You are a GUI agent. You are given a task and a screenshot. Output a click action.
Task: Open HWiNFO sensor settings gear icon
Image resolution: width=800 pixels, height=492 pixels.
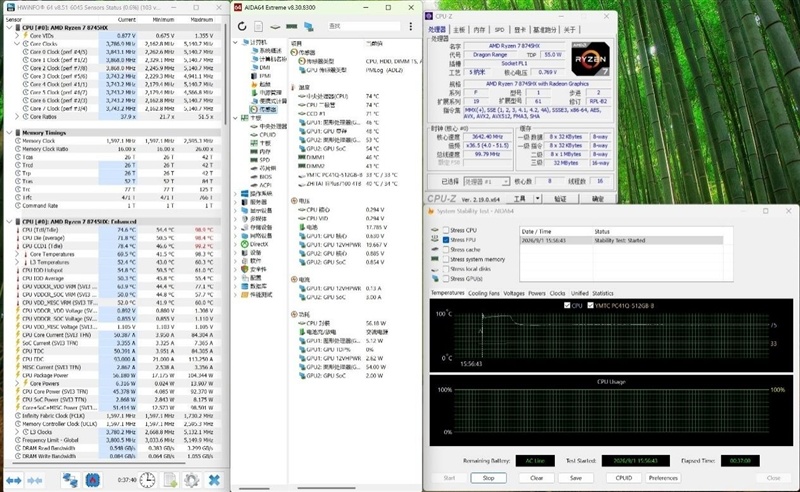tap(192, 480)
